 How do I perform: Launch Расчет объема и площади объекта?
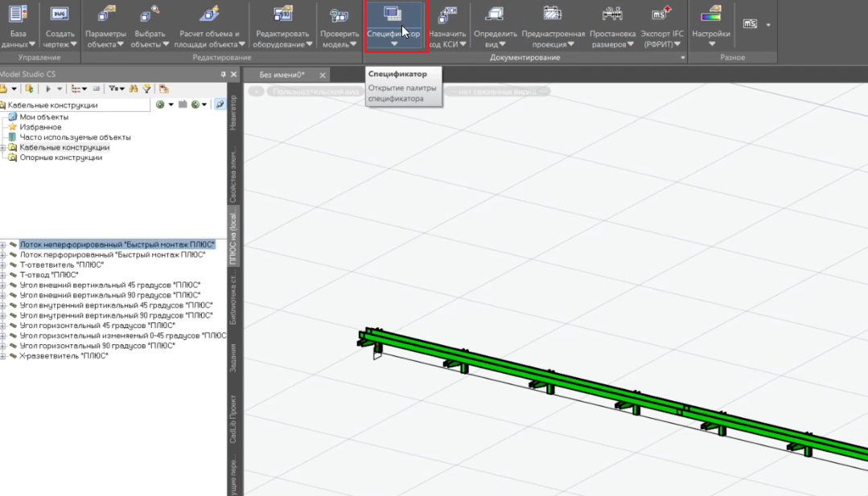[209, 26]
